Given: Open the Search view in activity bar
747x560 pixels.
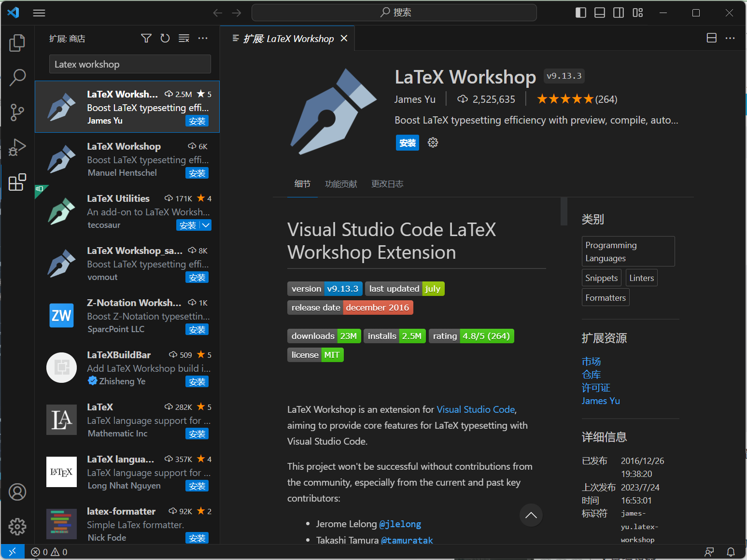Looking at the screenshot, I should point(17,77).
